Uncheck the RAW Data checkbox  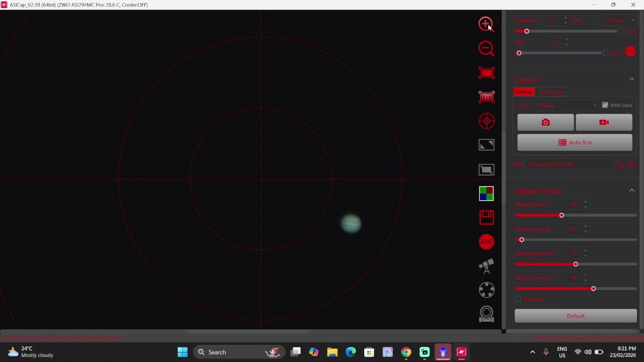pyautogui.click(x=605, y=105)
